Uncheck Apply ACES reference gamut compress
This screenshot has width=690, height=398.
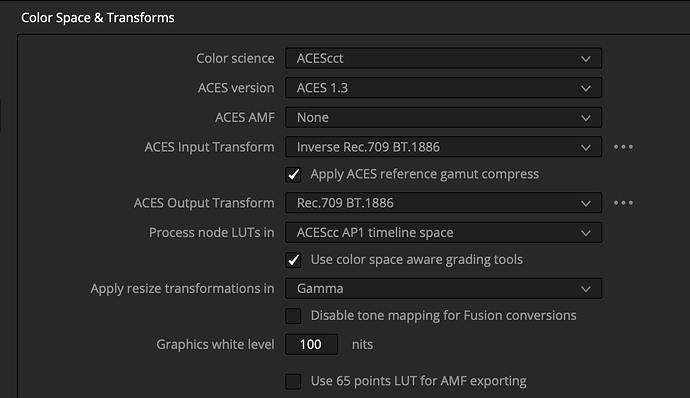tap(293, 174)
